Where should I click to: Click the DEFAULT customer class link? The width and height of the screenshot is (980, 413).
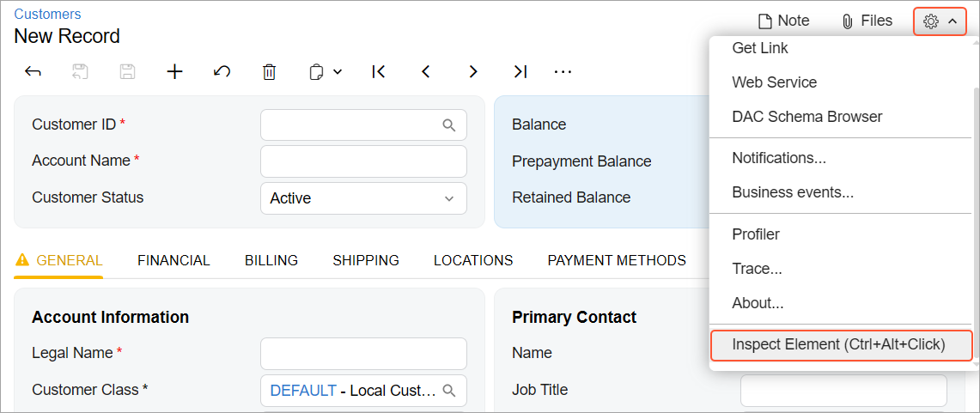pyautogui.click(x=303, y=391)
